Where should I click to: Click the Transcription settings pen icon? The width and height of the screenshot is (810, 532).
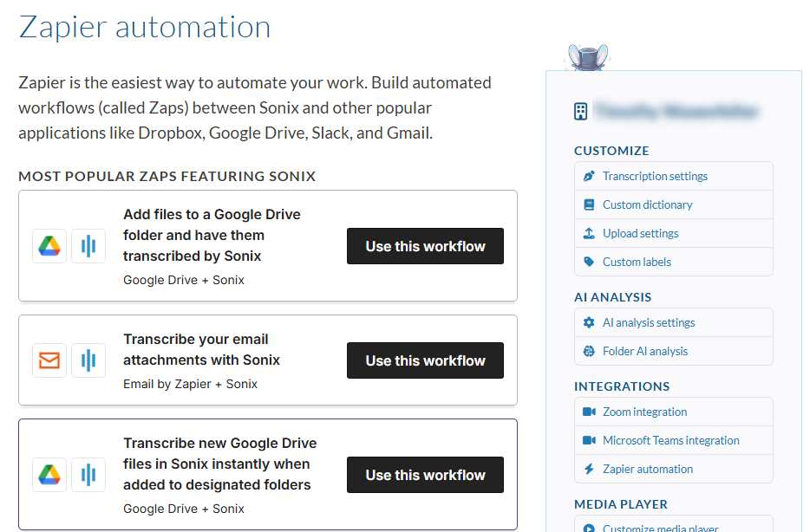589,177
